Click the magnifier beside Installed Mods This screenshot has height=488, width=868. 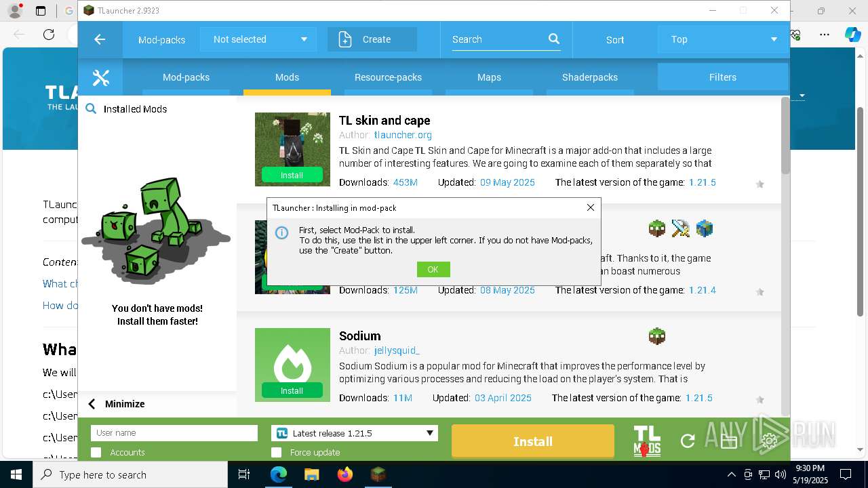91,108
